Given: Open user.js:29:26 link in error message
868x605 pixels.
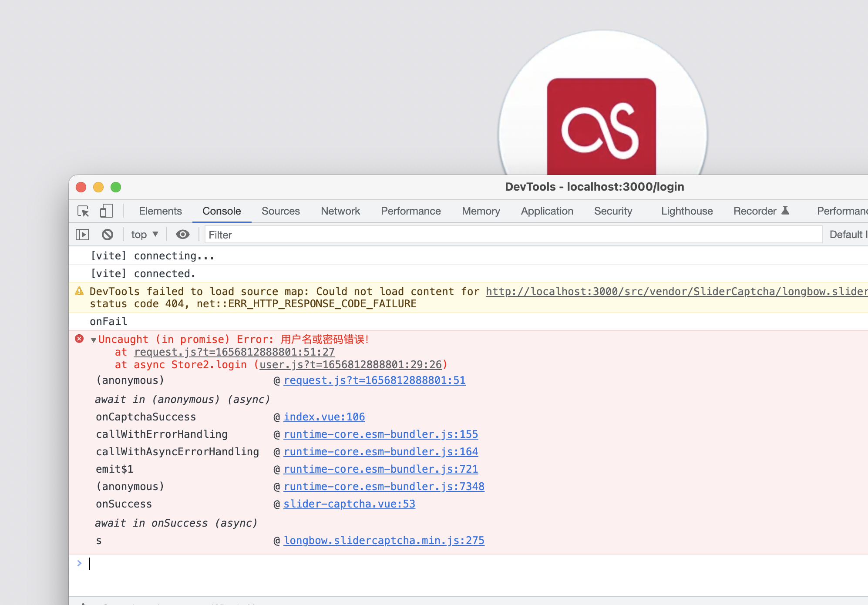Looking at the screenshot, I should [x=351, y=365].
